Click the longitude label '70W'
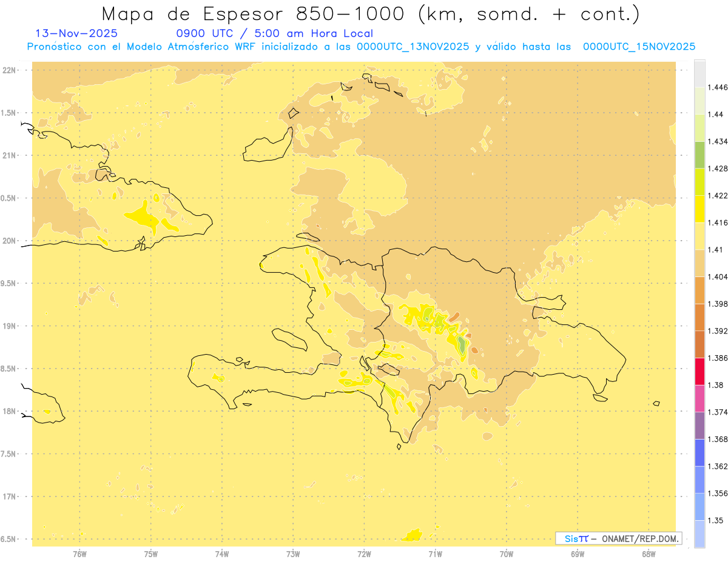Viewport: 728px width, 562px height. point(507,554)
